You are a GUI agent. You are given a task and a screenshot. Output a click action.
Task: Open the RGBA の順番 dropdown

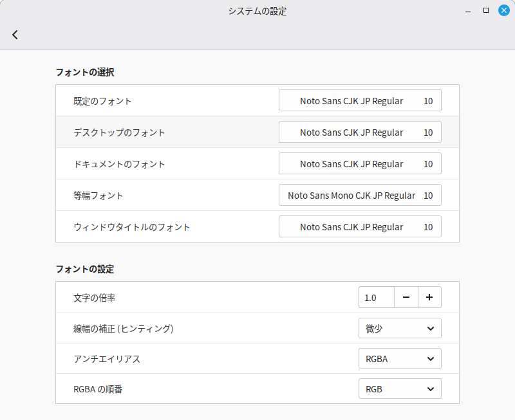400,389
